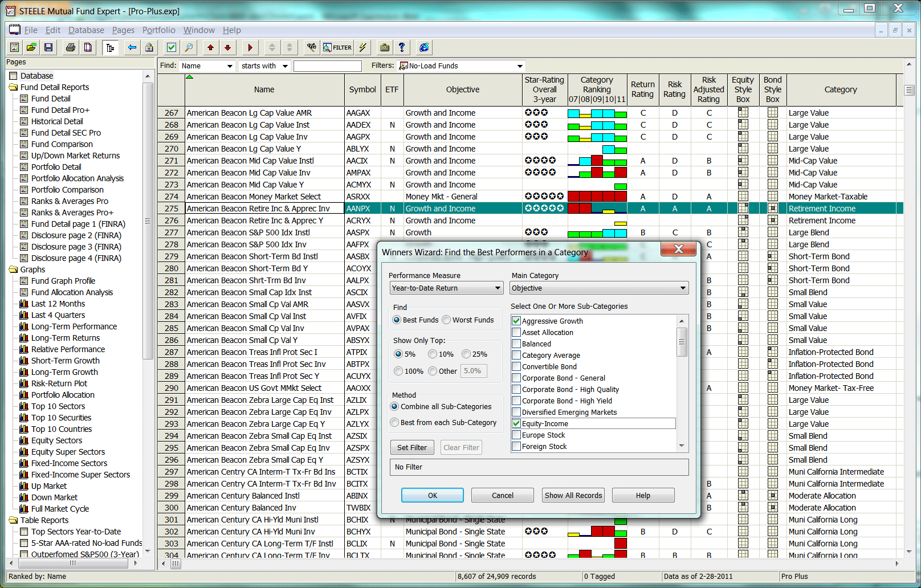The width and height of the screenshot is (921, 588).
Task: Click the Show All Records button
Action: tap(573, 495)
